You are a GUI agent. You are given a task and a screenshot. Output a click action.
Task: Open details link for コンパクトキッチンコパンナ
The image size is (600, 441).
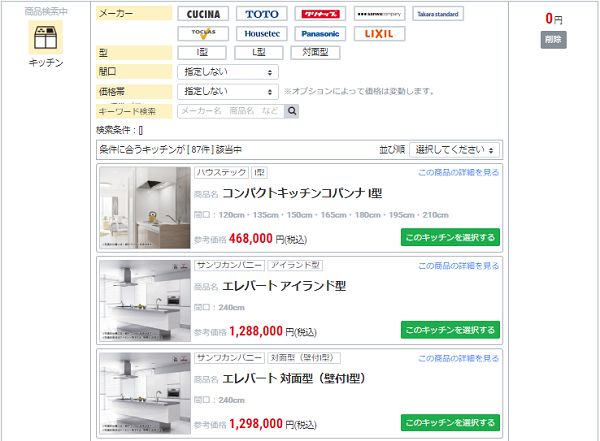point(458,173)
